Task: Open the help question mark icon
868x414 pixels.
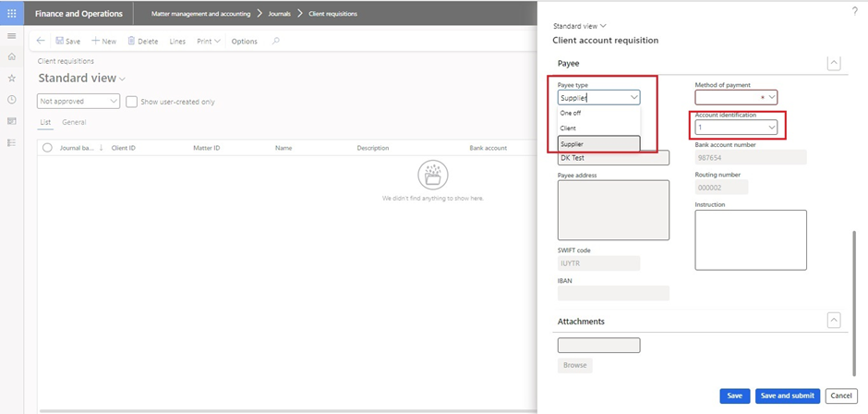Action: click(855, 12)
